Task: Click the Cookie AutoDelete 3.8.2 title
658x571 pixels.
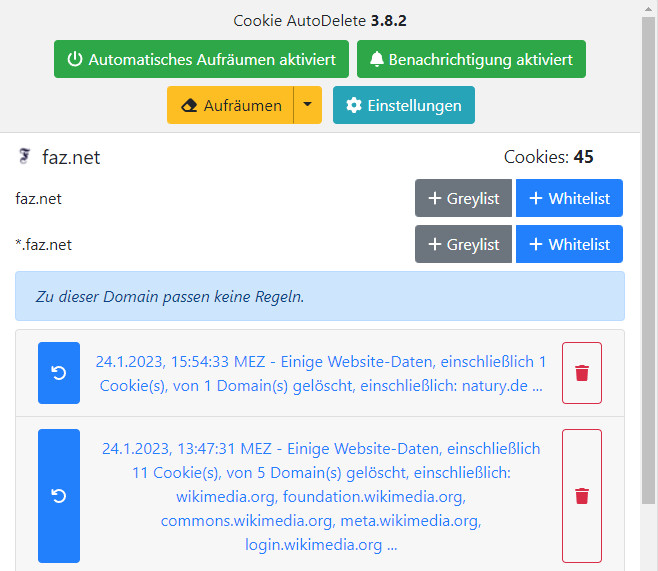Action: (x=320, y=20)
